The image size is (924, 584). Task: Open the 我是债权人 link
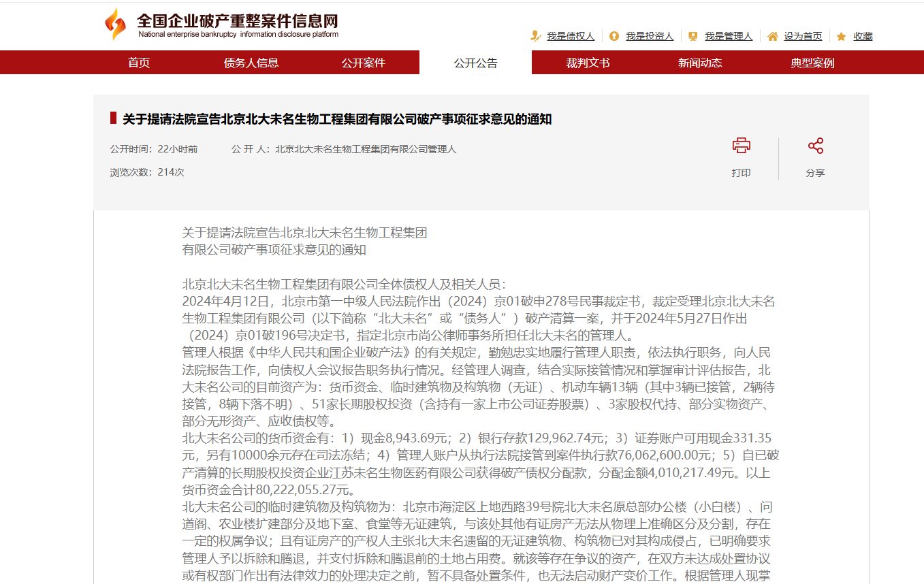pyautogui.click(x=571, y=37)
